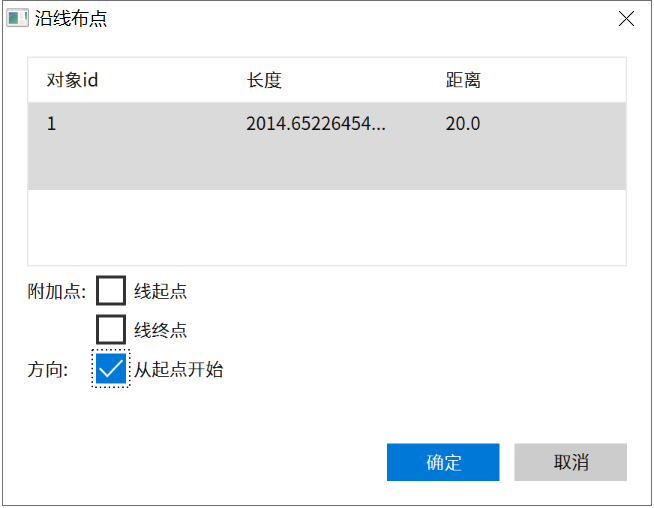
Task: Click empty white area below table row
Action: [x=327, y=227]
